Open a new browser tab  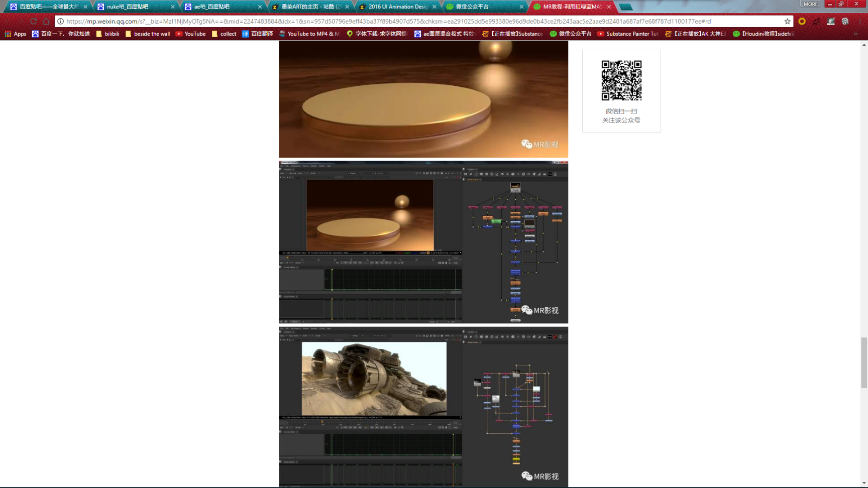coord(625,7)
